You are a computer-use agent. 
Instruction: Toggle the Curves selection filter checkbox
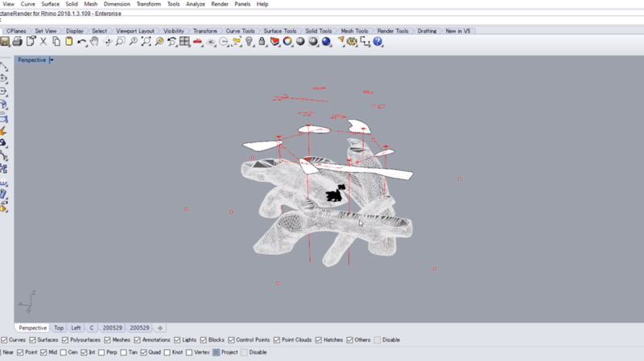tap(4, 340)
